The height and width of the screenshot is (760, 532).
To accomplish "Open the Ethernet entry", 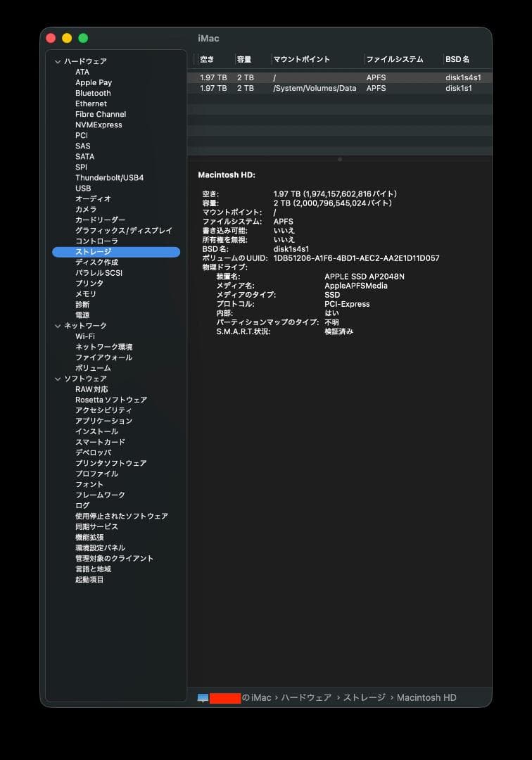I will (x=91, y=103).
